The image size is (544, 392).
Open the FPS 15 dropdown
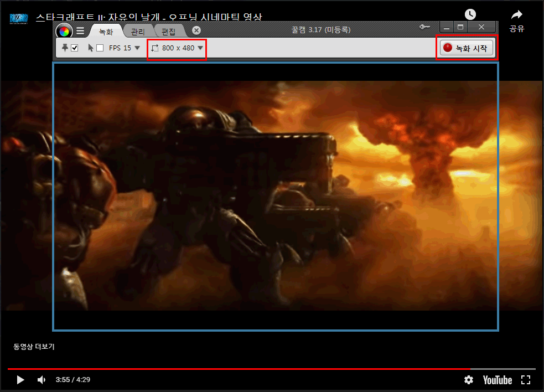pos(124,48)
